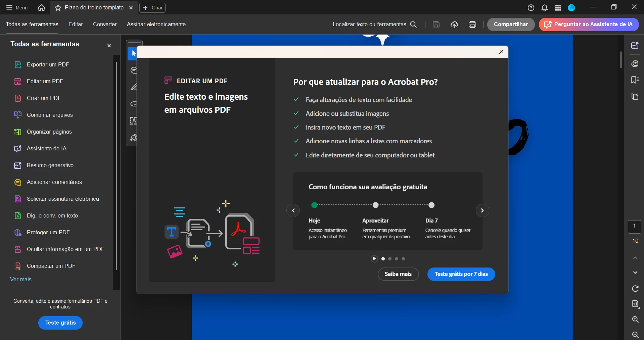The image size is (644, 340).
Task: Play the carousel slideshow
Action: [374, 259]
